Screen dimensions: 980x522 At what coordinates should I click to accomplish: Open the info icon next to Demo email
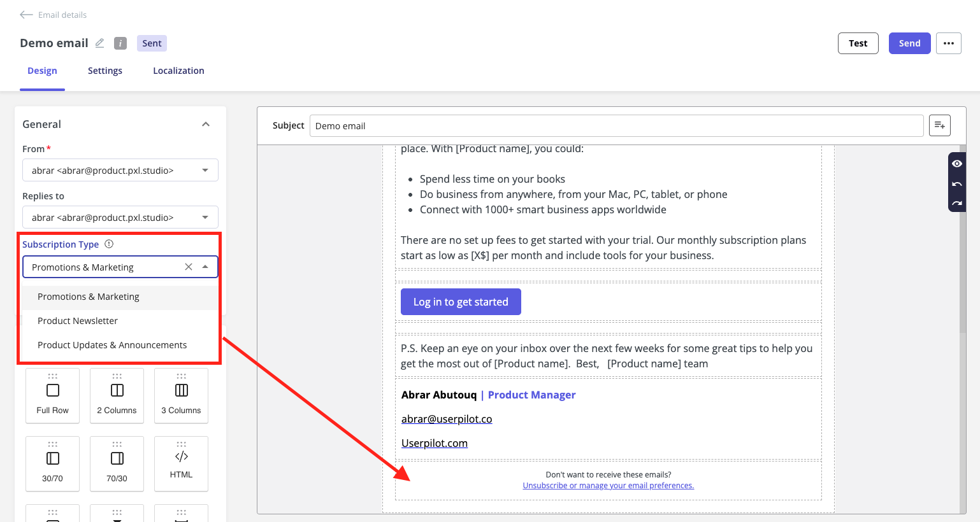120,43
